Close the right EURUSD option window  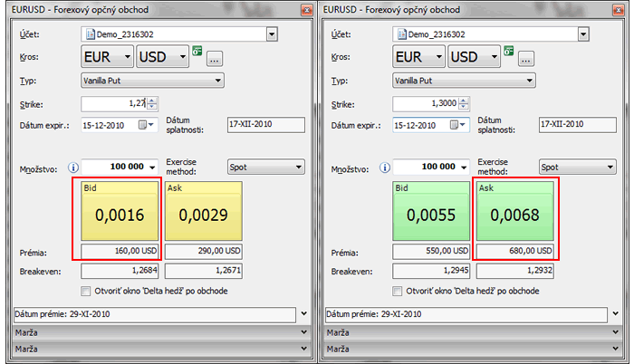(619, 10)
